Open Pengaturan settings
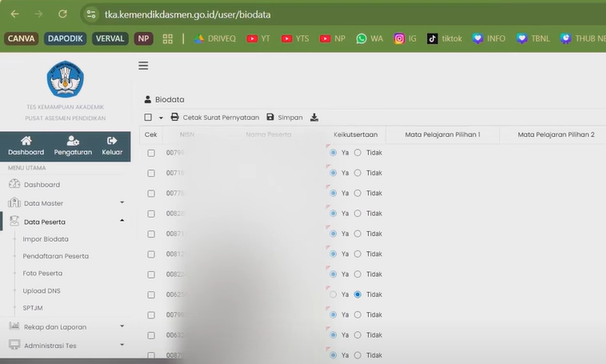Image resolution: width=606 pixels, height=364 pixels. point(73,146)
